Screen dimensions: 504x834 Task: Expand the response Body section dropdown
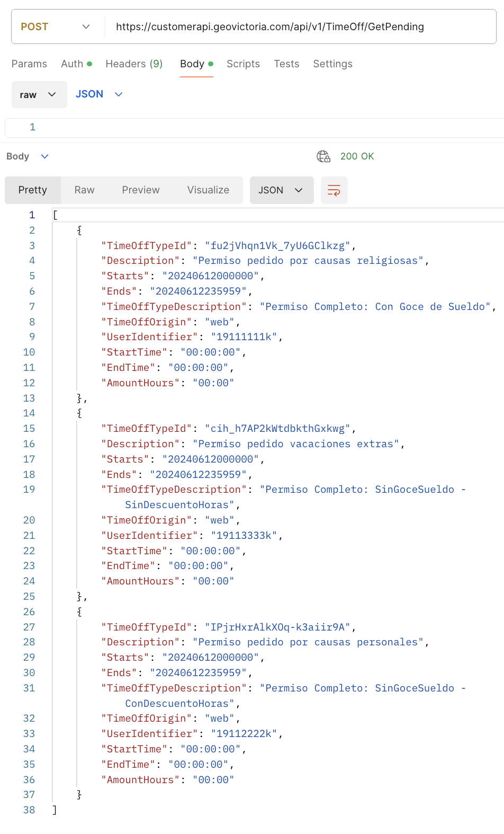pyautogui.click(x=28, y=156)
